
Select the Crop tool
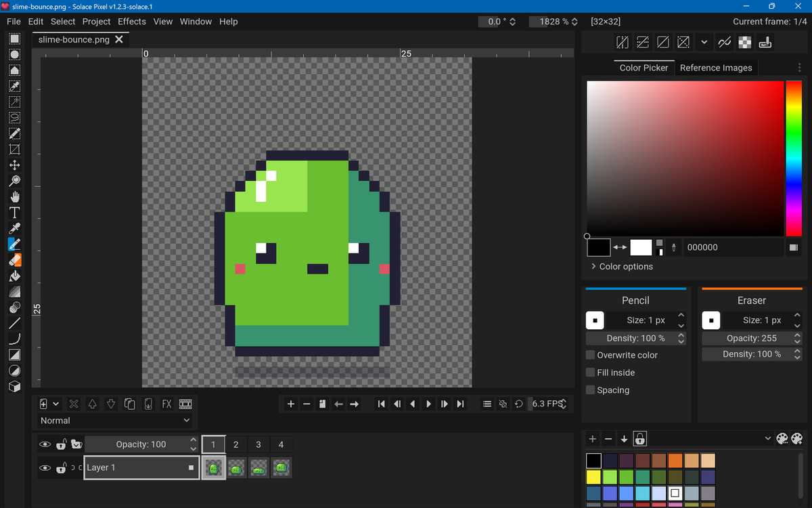click(x=14, y=149)
